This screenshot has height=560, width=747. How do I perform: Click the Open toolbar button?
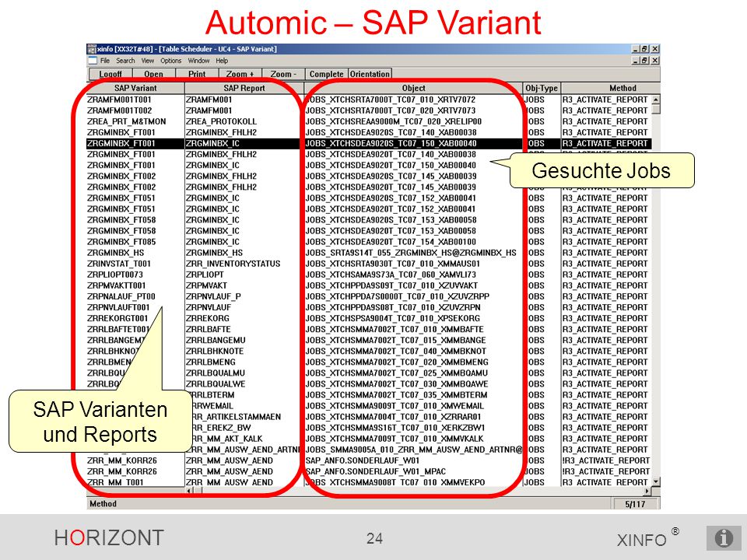coord(153,74)
